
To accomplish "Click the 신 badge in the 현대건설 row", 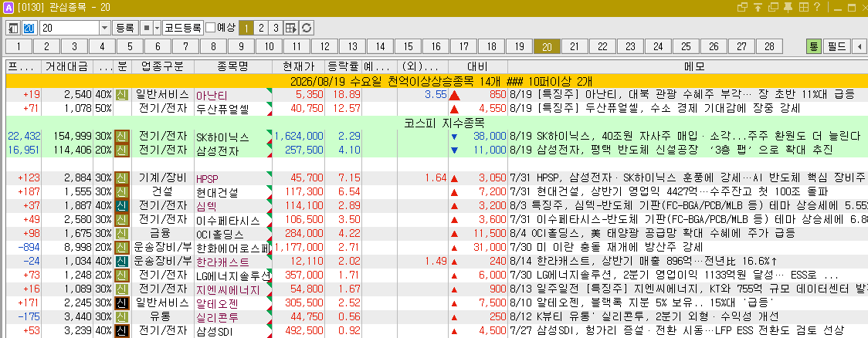I will coord(122,192).
